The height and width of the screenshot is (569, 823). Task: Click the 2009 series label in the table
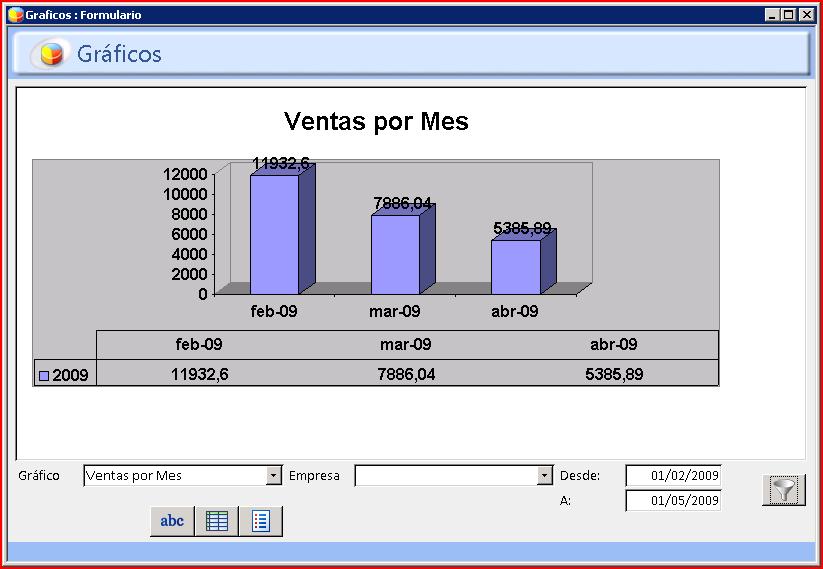point(70,375)
